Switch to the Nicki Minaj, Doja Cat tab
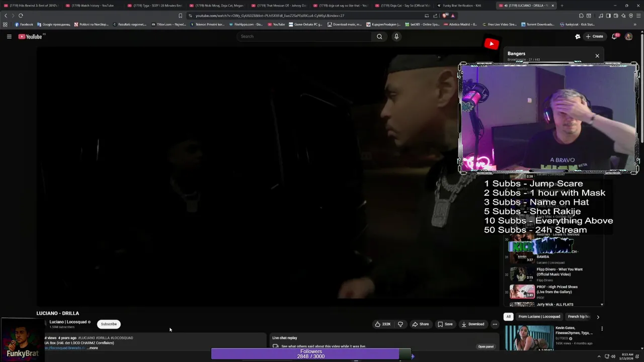The width and height of the screenshot is (644, 362). (217, 6)
